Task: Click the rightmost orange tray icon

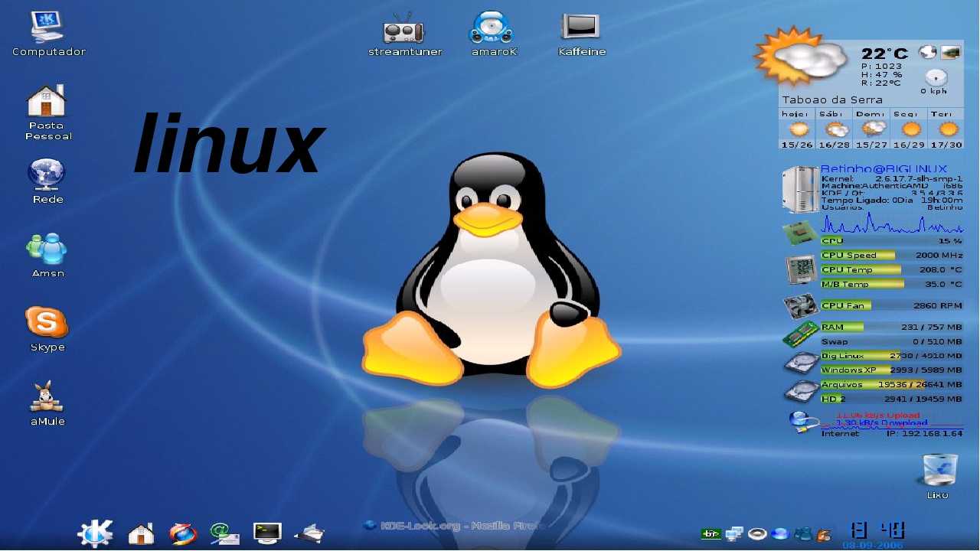Action: pyautogui.click(x=824, y=533)
